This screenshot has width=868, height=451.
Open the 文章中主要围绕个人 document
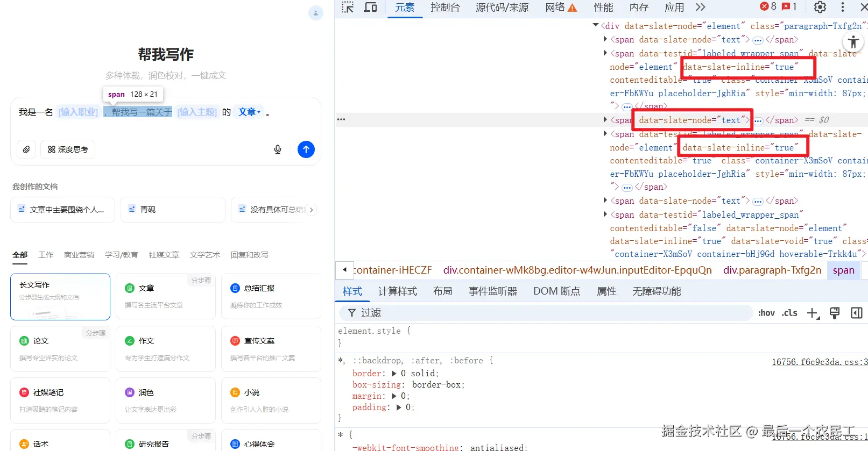pyautogui.click(x=62, y=210)
